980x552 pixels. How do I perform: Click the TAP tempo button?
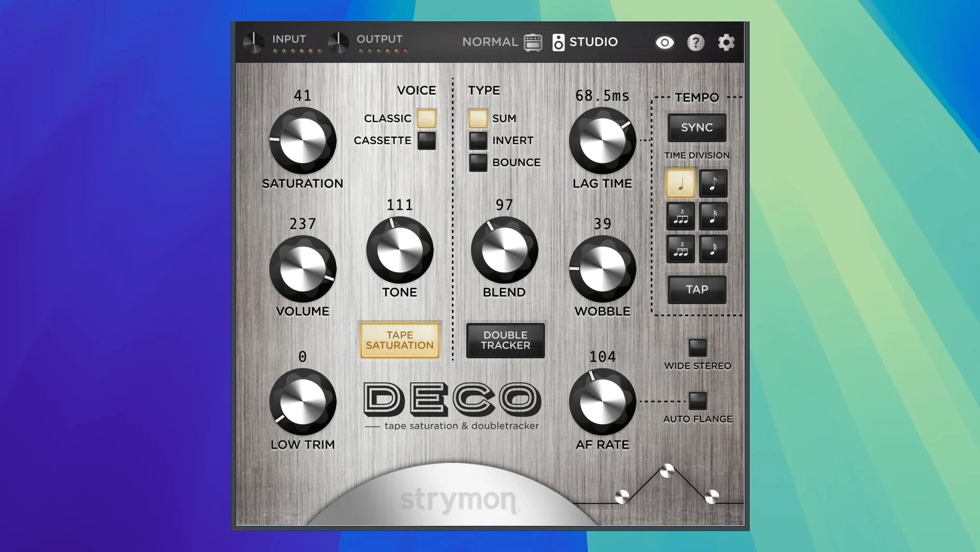pyautogui.click(x=697, y=289)
